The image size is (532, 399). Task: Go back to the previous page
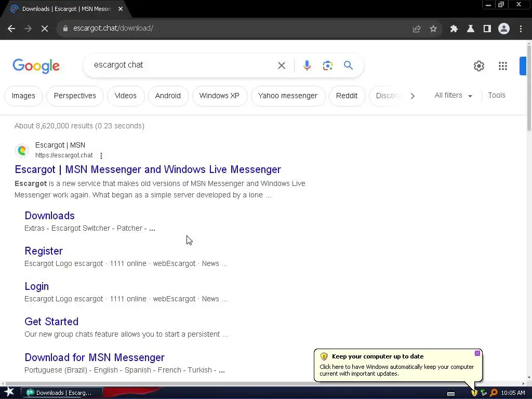click(11, 29)
